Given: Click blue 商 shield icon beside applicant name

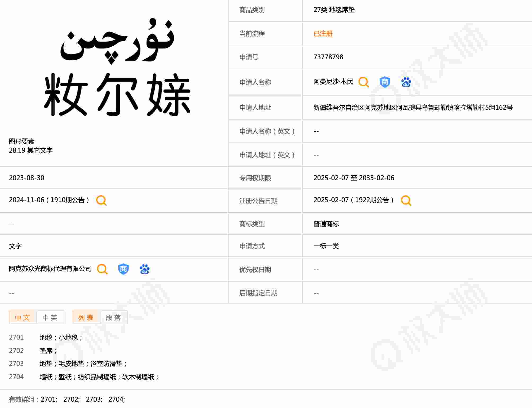Looking at the screenshot, I should coord(385,82).
